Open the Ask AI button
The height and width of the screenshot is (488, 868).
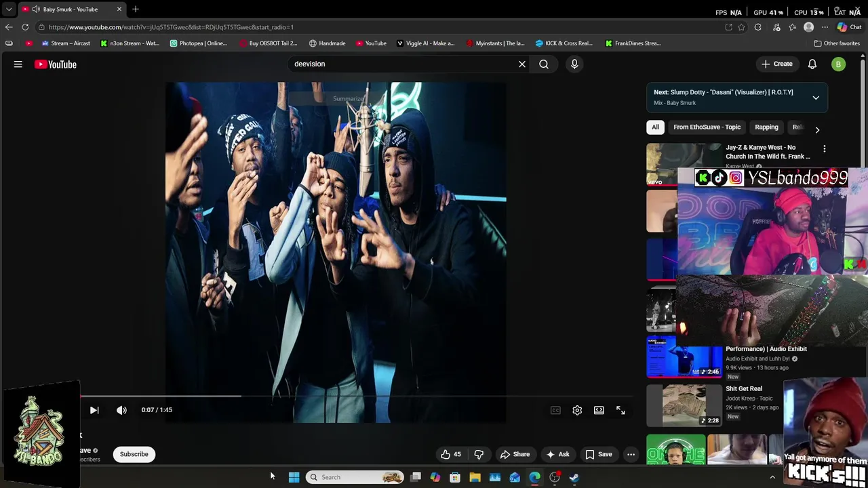[x=557, y=454]
